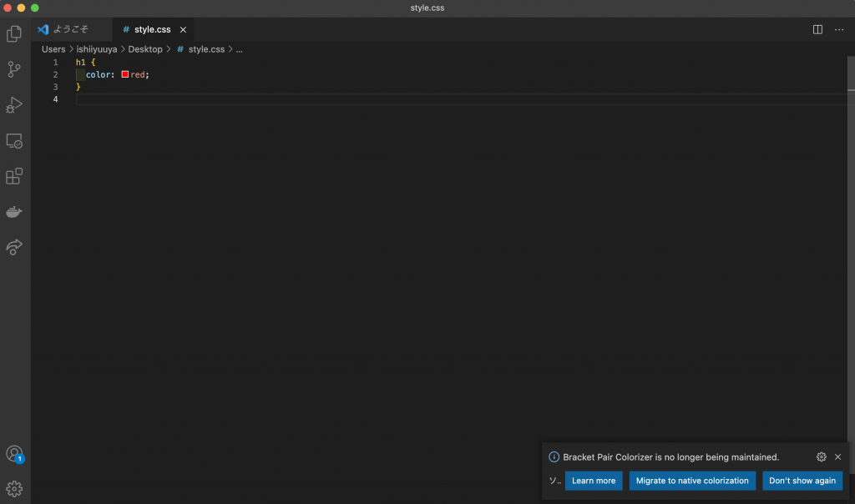Click the red color swatch in code
The width and height of the screenshot is (855, 504).
pyautogui.click(x=125, y=74)
